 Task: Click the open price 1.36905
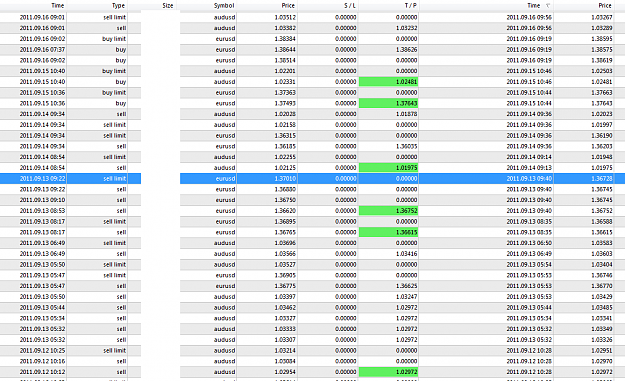[285, 275]
